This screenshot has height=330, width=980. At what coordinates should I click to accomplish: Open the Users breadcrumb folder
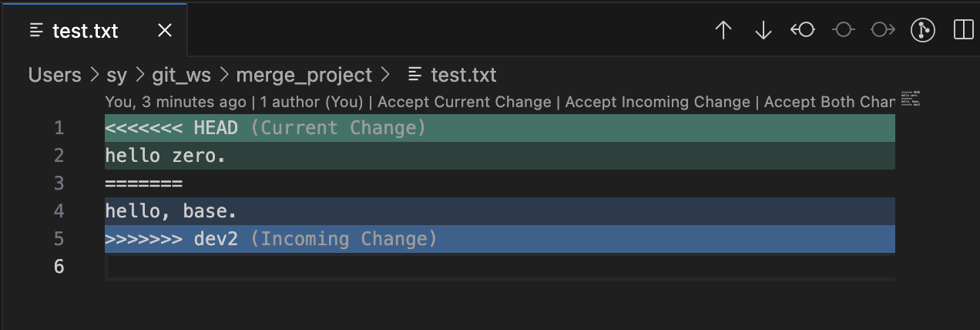coord(55,75)
